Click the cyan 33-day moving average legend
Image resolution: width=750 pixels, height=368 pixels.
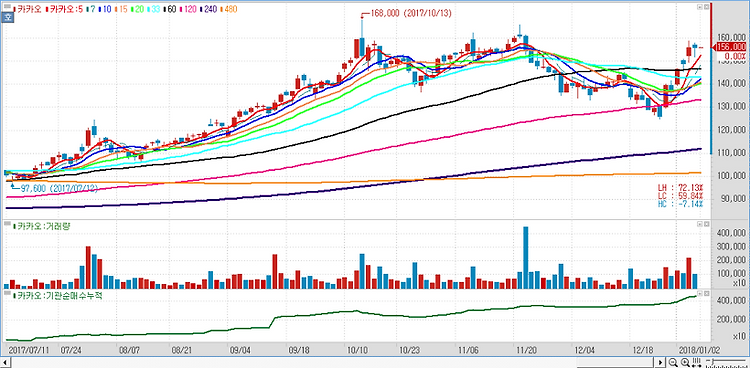(155, 9)
